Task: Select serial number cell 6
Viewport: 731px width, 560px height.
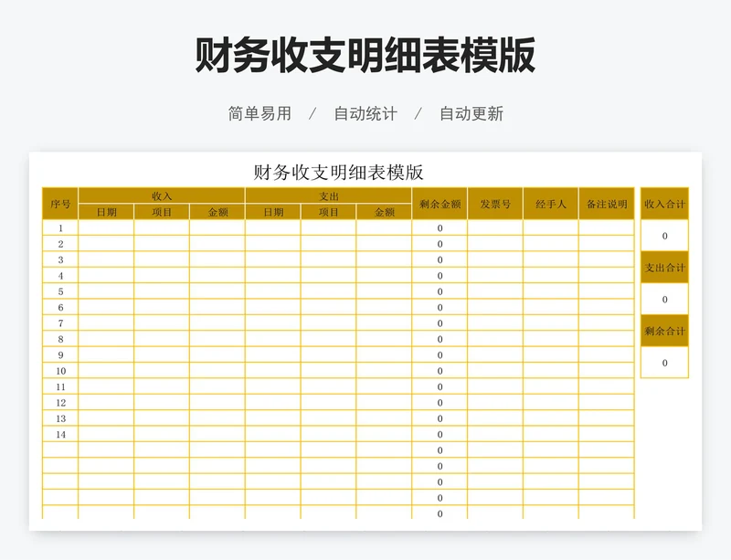Action: click(x=60, y=307)
